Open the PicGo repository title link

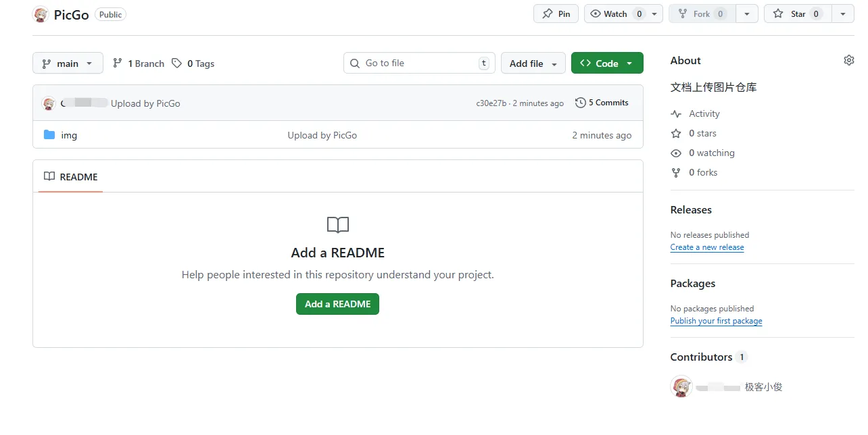tap(72, 15)
